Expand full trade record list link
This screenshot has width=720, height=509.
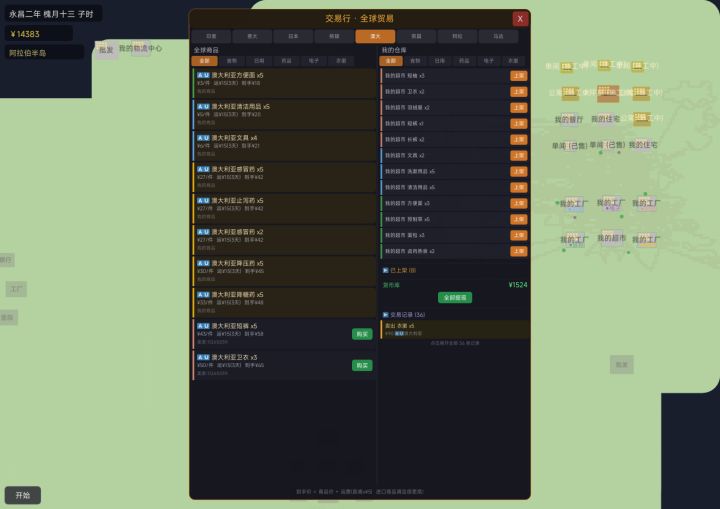[455, 343]
